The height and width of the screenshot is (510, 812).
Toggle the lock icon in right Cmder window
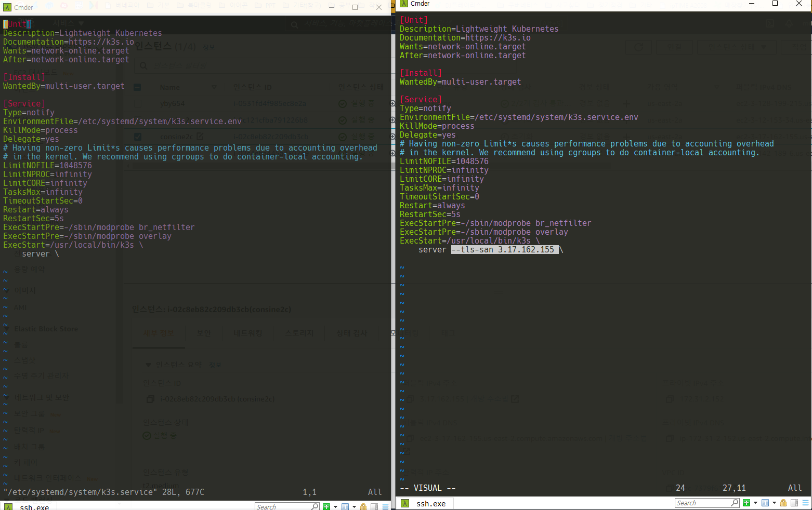point(783,503)
